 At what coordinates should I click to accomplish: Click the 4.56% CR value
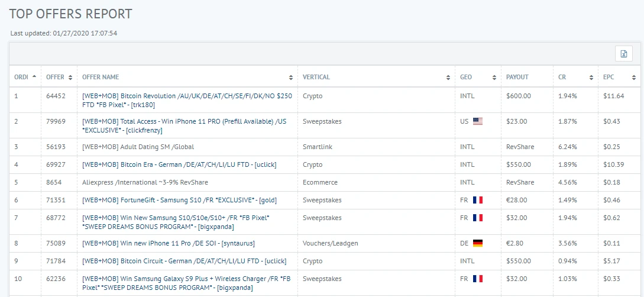pos(568,182)
